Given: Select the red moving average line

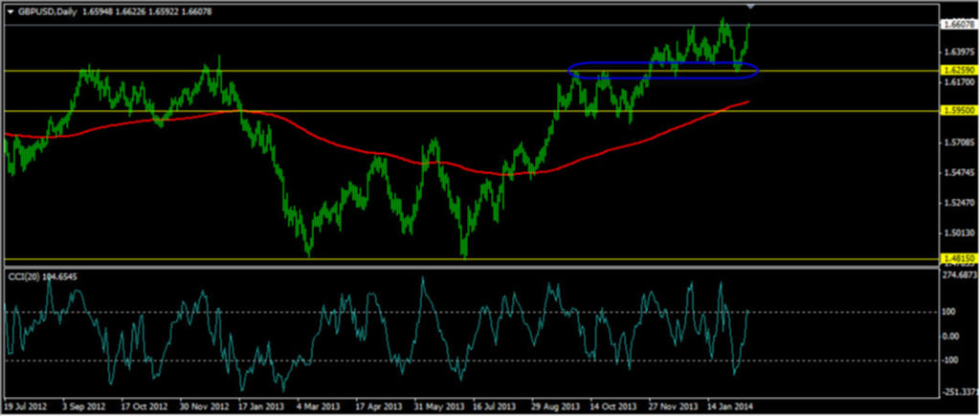Looking at the screenshot, I should (x=375, y=151).
